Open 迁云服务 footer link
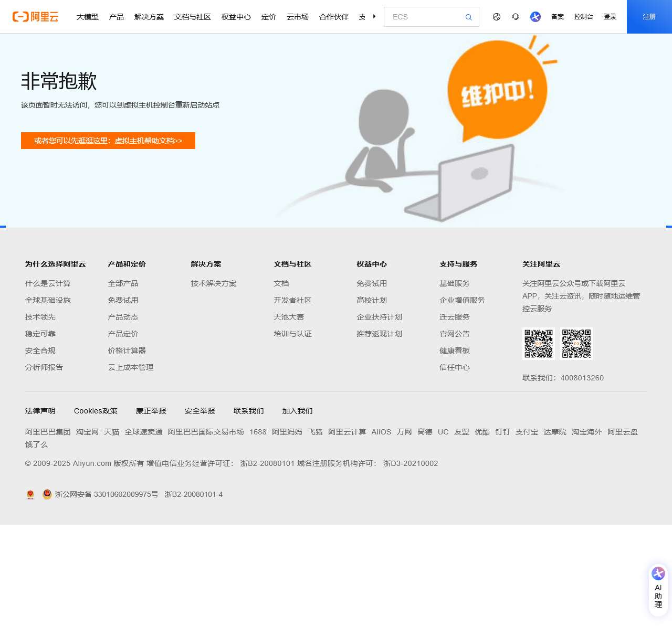Viewport: 672px width, 627px height. pyautogui.click(x=455, y=317)
